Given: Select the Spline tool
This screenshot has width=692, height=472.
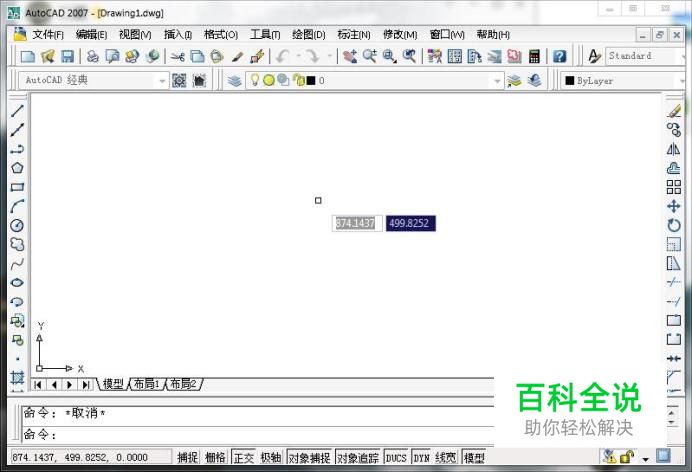Looking at the screenshot, I should coord(17,264).
